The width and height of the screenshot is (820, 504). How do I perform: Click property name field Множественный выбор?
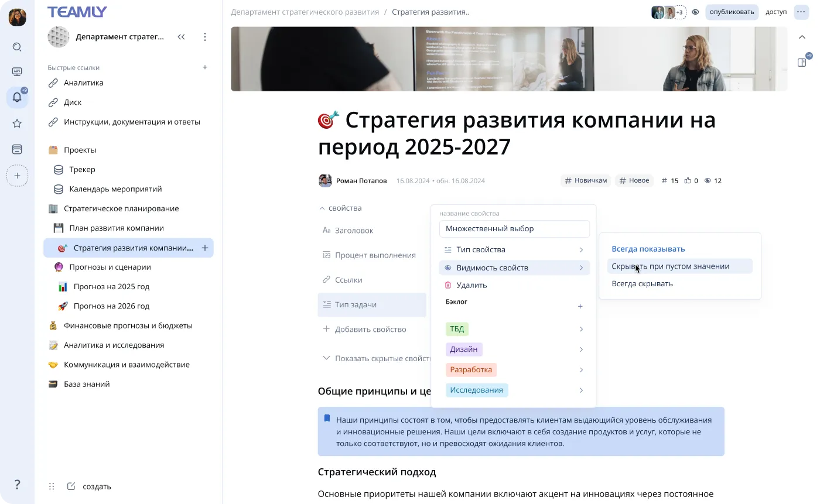coord(514,229)
